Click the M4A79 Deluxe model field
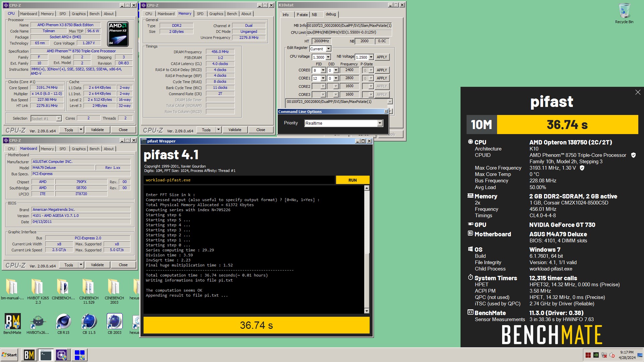This screenshot has width=644, height=362. point(63,168)
